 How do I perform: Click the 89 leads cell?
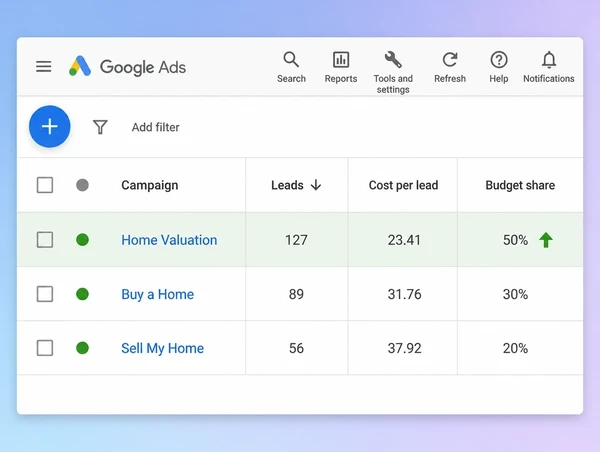pyautogui.click(x=296, y=294)
